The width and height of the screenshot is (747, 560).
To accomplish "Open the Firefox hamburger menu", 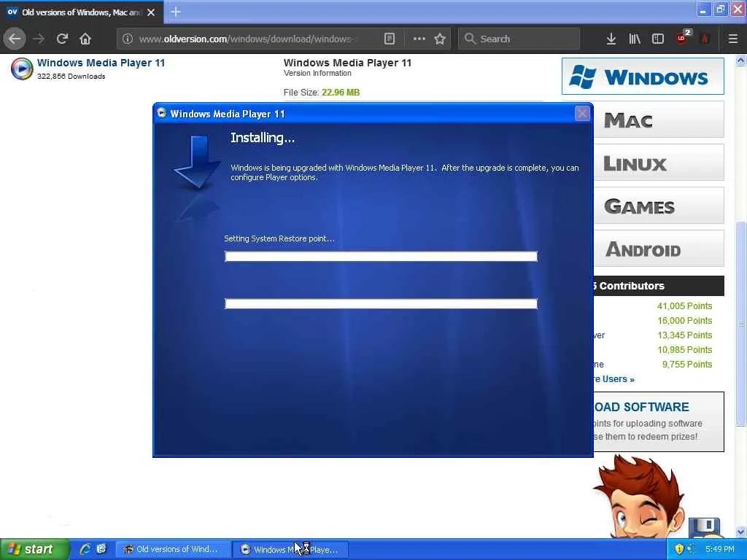I will [x=732, y=39].
